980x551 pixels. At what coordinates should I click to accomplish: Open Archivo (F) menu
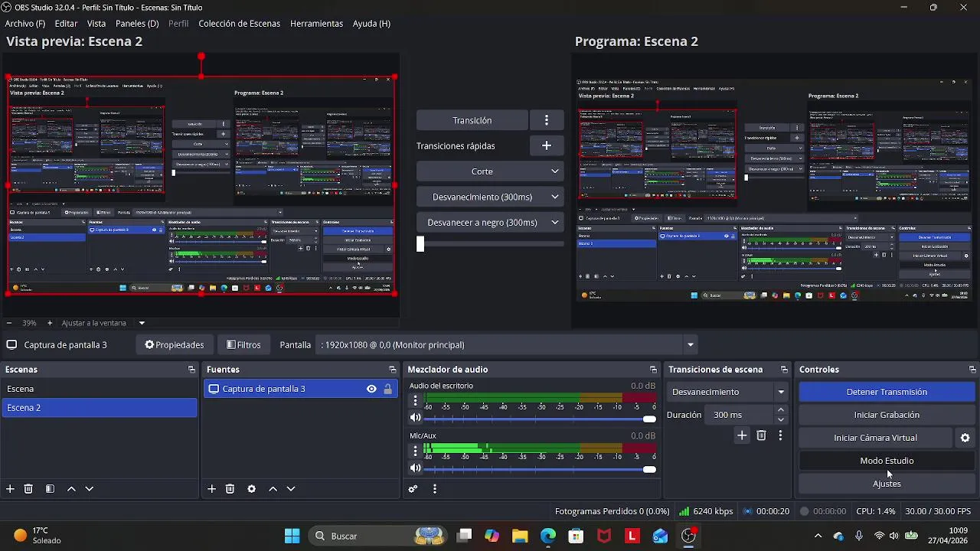[24, 24]
